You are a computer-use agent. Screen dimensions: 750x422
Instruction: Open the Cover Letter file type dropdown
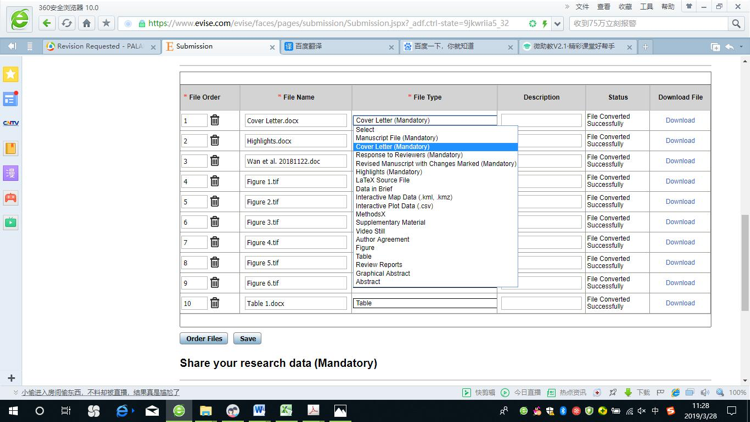pos(425,120)
